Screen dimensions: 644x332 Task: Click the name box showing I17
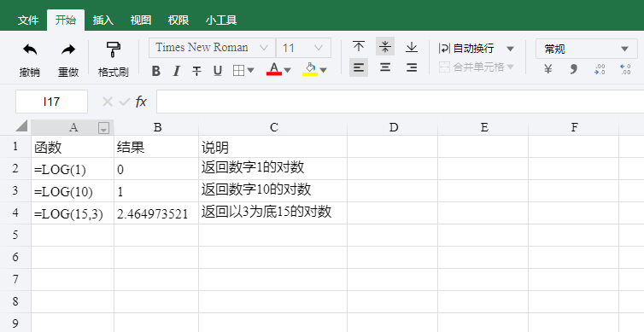pyautogui.click(x=51, y=102)
